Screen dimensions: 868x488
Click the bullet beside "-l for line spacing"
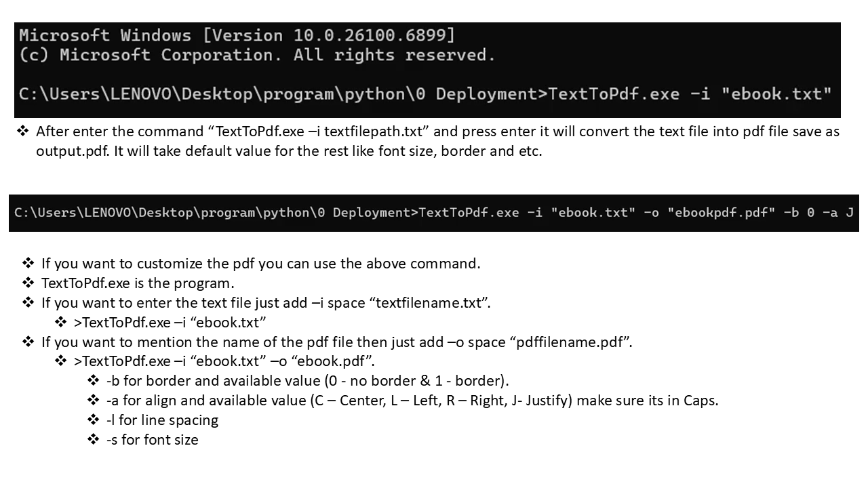94,420
